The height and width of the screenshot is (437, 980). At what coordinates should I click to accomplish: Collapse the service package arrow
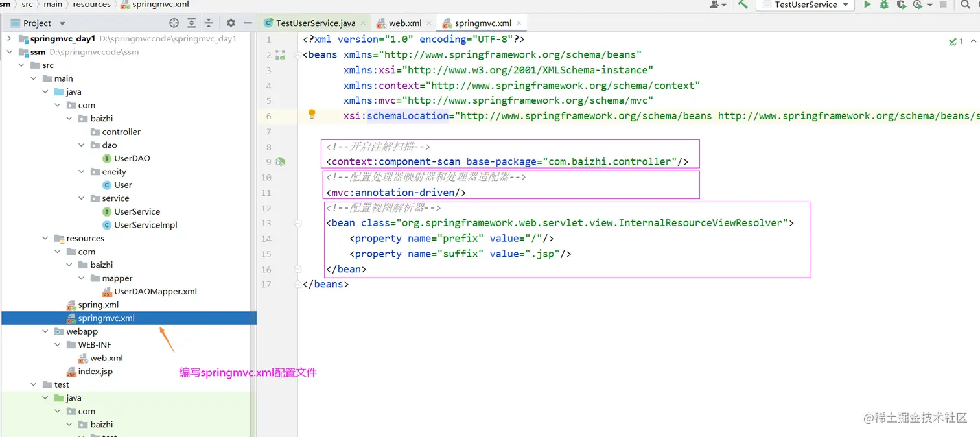click(x=82, y=198)
